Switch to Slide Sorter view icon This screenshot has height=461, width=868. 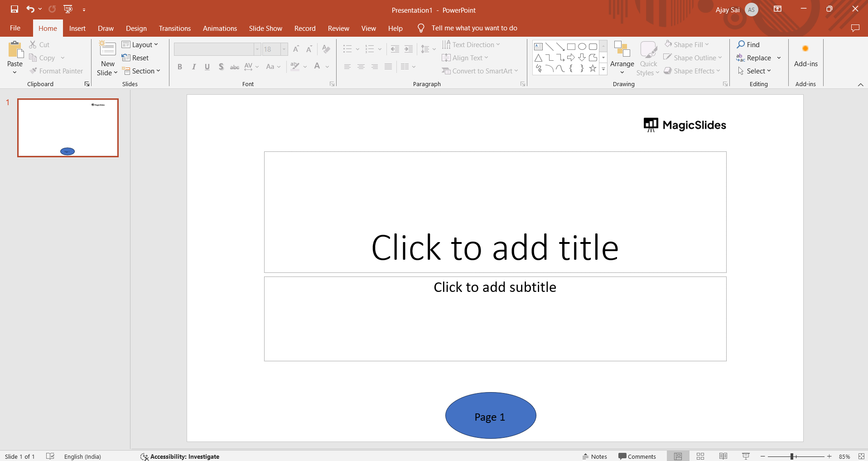click(700, 456)
